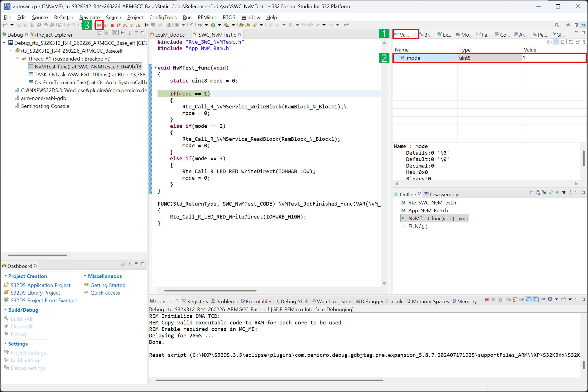Open the toolbar Search magnifier
The height and width of the screenshot is (392, 588).
coord(557,25)
